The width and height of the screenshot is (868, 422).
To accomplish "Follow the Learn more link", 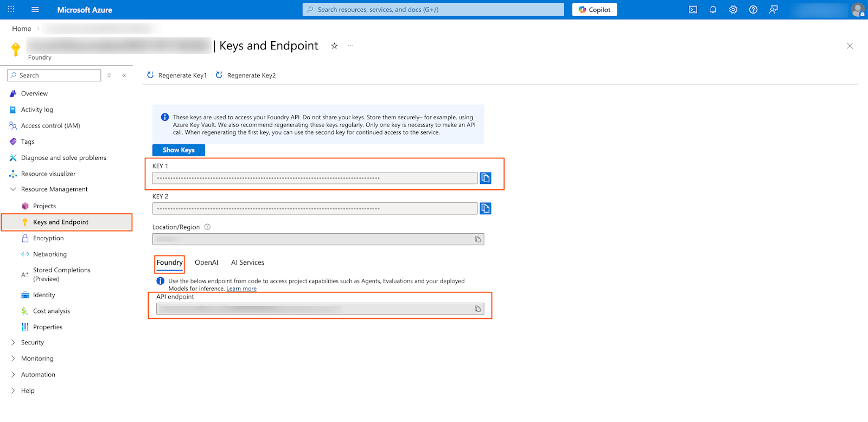I will click(x=241, y=289).
